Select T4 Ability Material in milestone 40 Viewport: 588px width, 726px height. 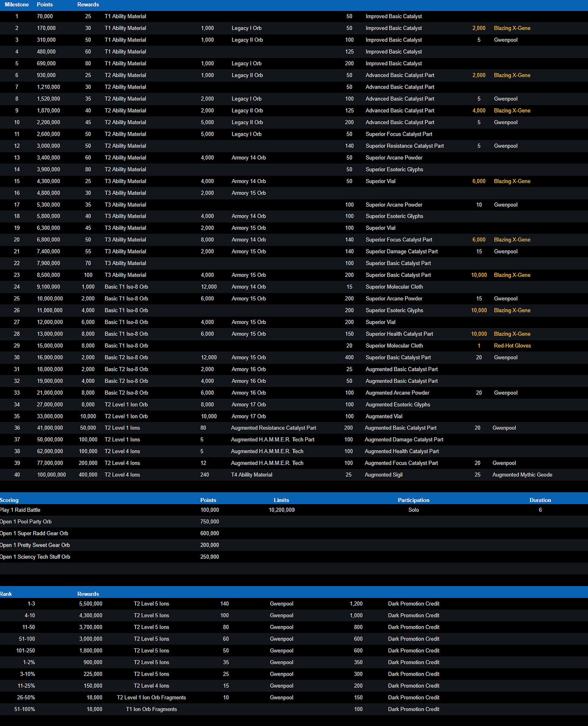pos(251,475)
